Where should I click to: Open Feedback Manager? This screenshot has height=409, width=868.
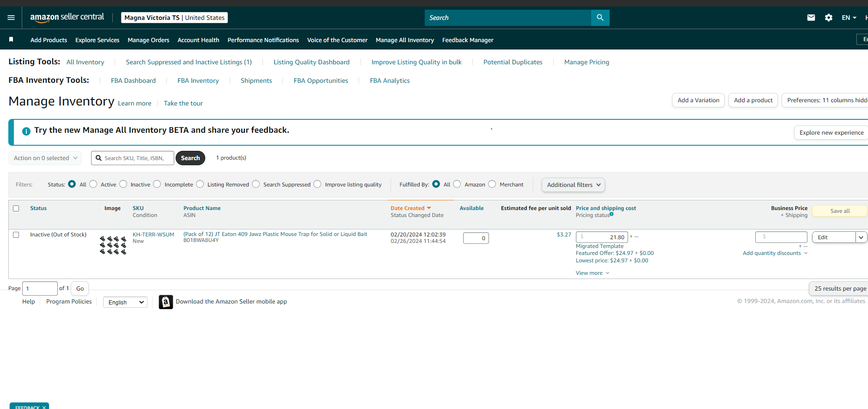[x=468, y=40]
